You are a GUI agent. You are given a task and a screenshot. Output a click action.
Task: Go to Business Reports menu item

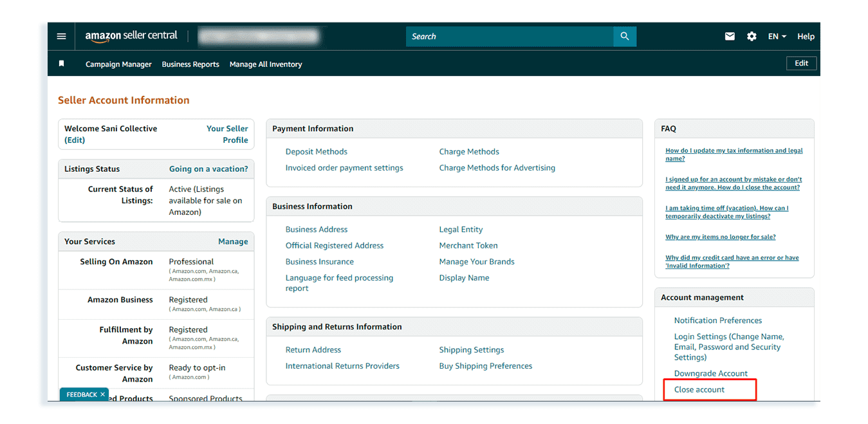[x=190, y=64]
